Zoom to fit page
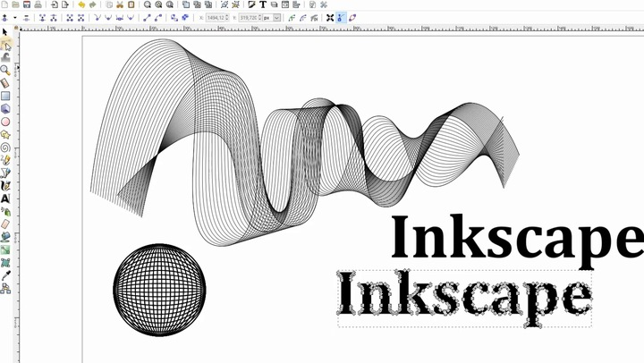This screenshot has height=363, width=644. pos(169,5)
